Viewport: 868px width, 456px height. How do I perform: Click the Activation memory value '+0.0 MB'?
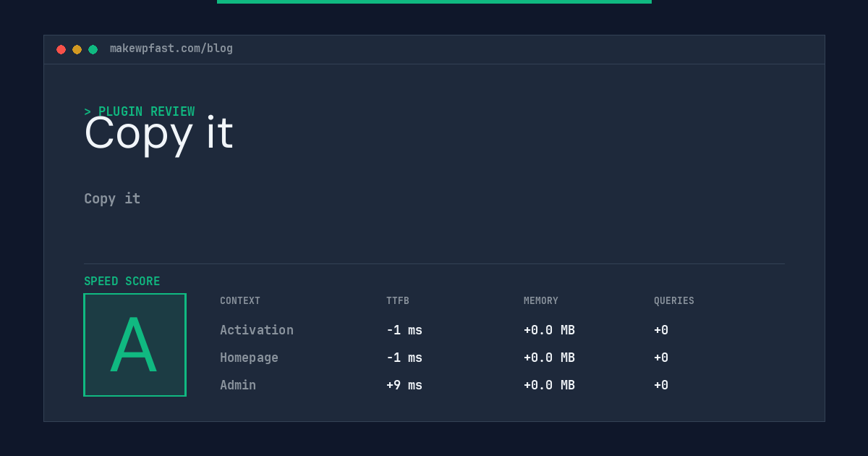click(549, 330)
